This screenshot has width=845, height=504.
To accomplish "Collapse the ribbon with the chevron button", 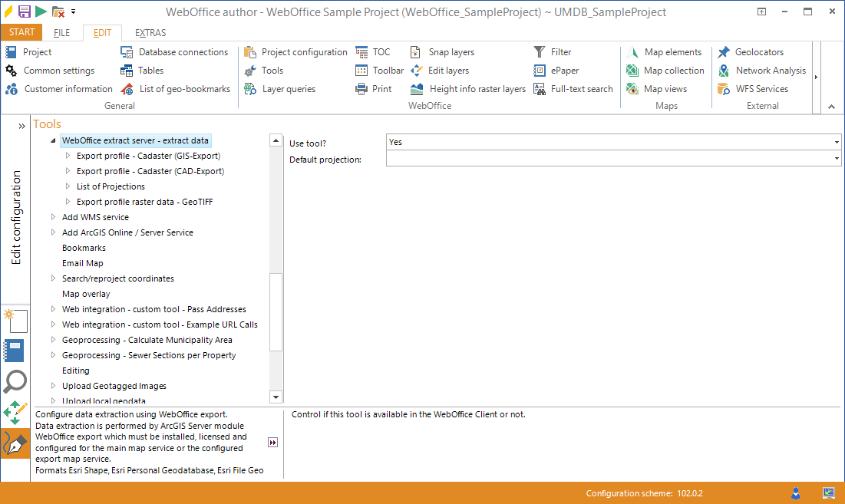I will [830, 106].
